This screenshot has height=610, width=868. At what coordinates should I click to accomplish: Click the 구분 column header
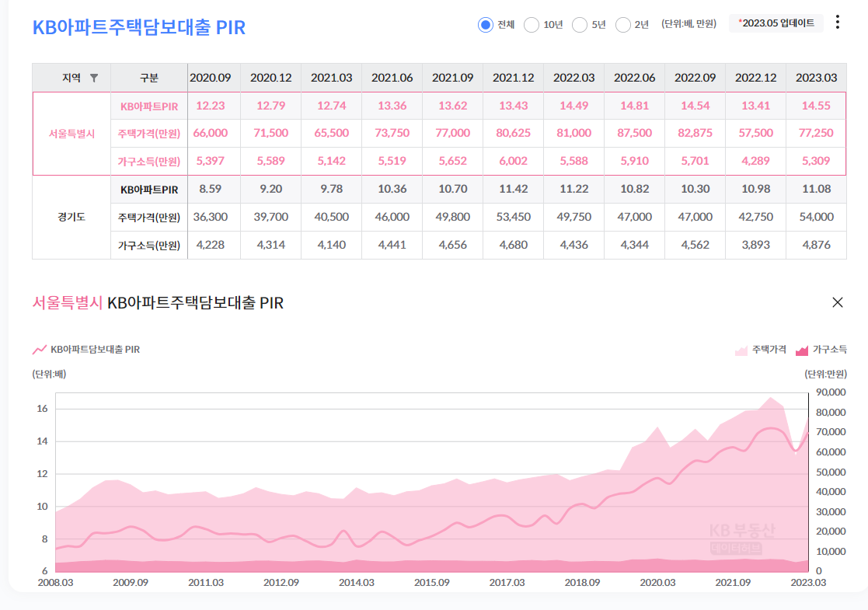(x=149, y=78)
